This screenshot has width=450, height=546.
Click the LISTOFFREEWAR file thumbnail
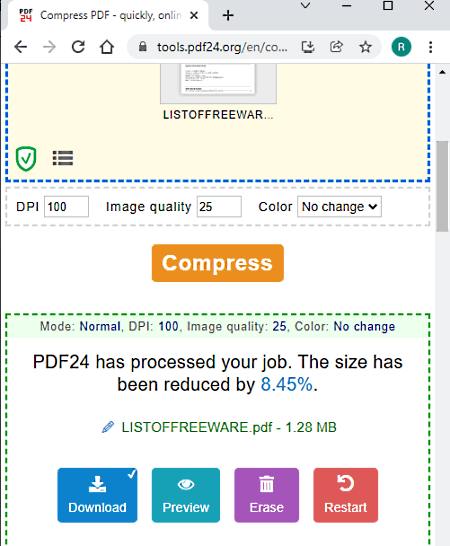coord(218,84)
